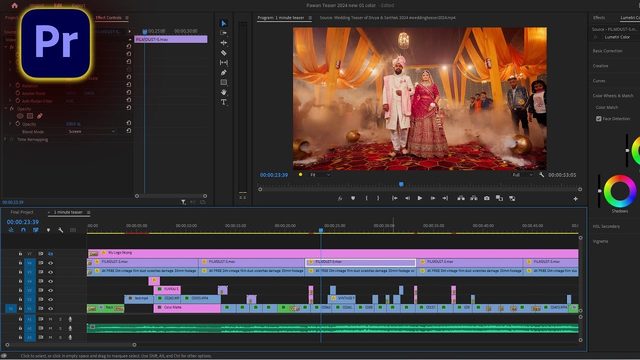Select the Track Select Forward tool
640x360 pixels.
point(224,33)
